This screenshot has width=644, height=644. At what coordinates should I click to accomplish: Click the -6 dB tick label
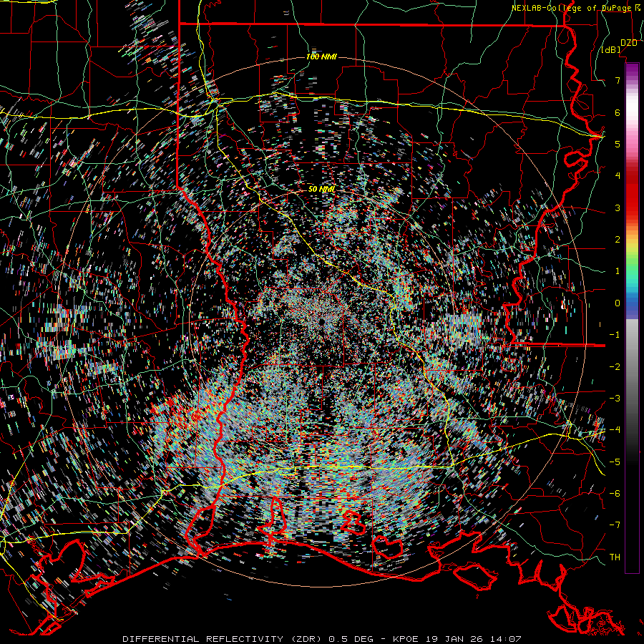(615, 493)
